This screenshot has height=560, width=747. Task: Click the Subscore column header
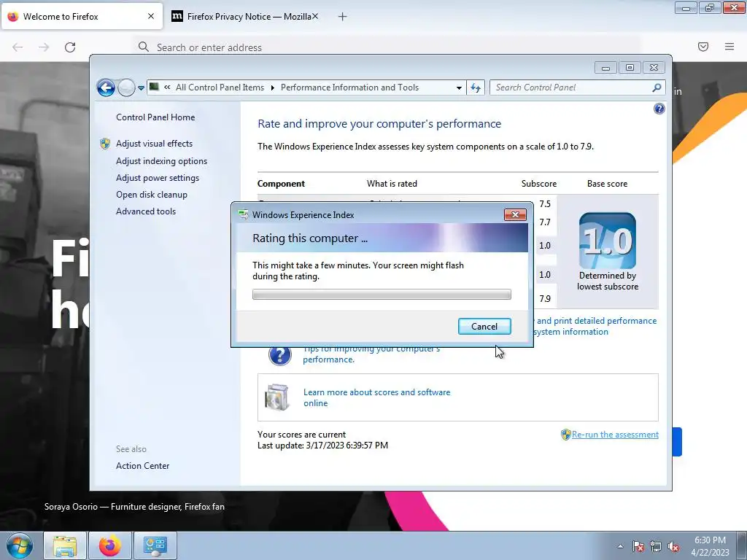(539, 184)
